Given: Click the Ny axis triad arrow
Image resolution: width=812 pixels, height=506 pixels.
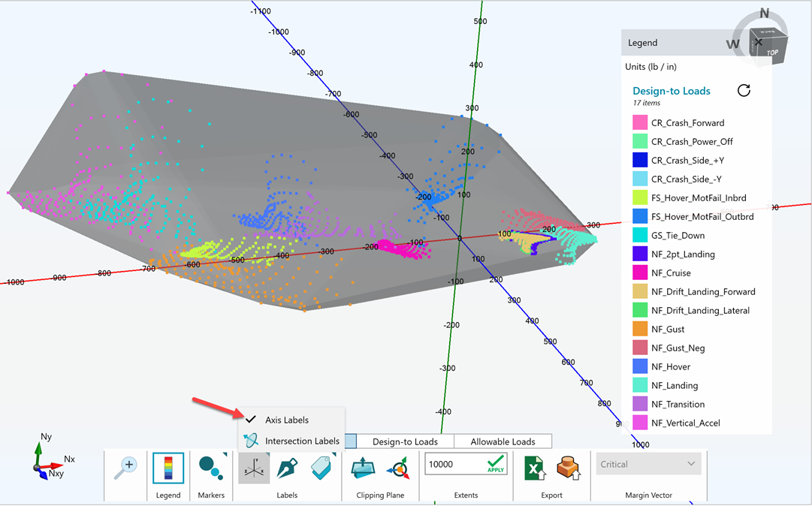Looking at the screenshot, I should point(38,450).
